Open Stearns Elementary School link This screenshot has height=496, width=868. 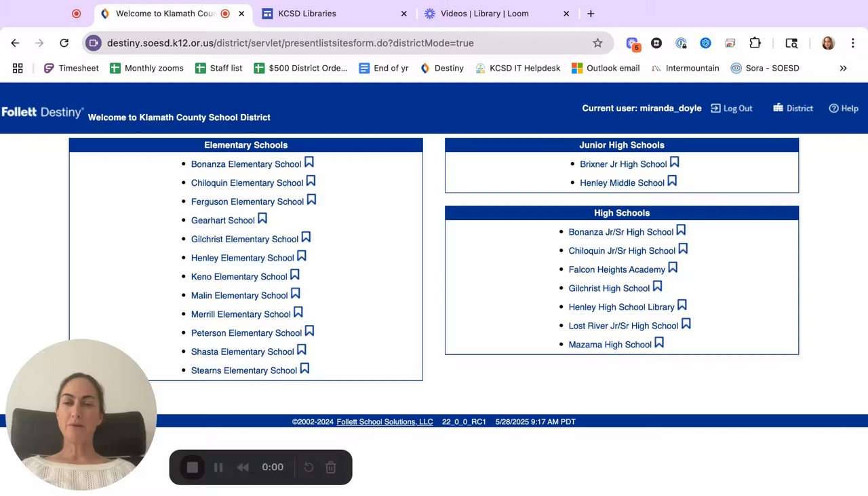point(244,370)
